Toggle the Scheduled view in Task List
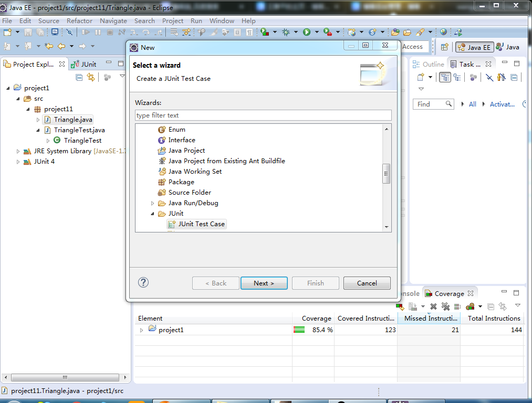532x403 pixels. click(x=457, y=77)
